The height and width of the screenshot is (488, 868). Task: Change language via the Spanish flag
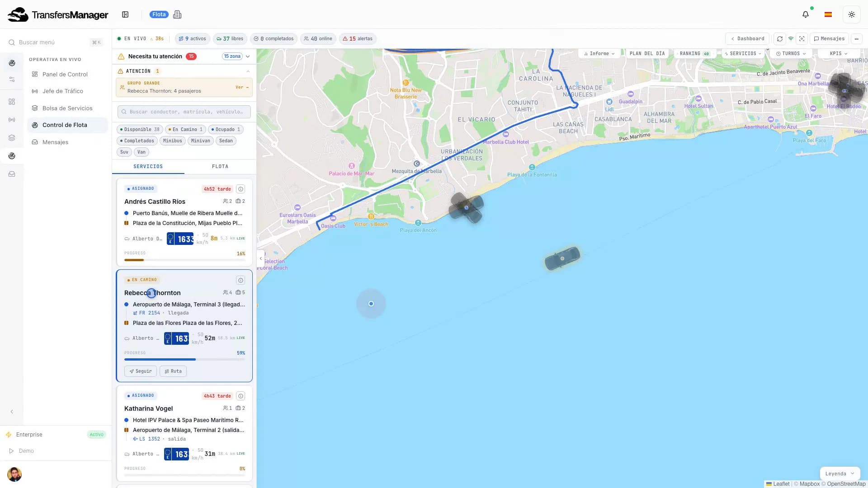[x=828, y=14]
